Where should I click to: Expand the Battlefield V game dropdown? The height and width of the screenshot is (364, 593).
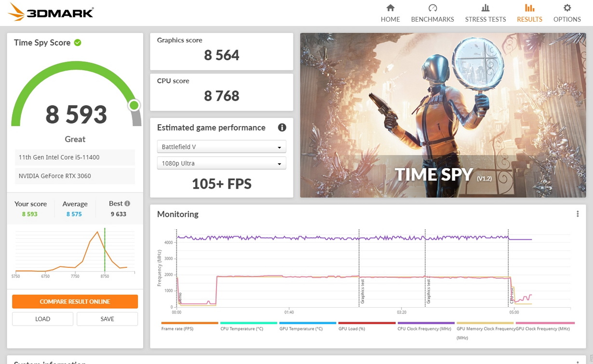coord(222,147)
